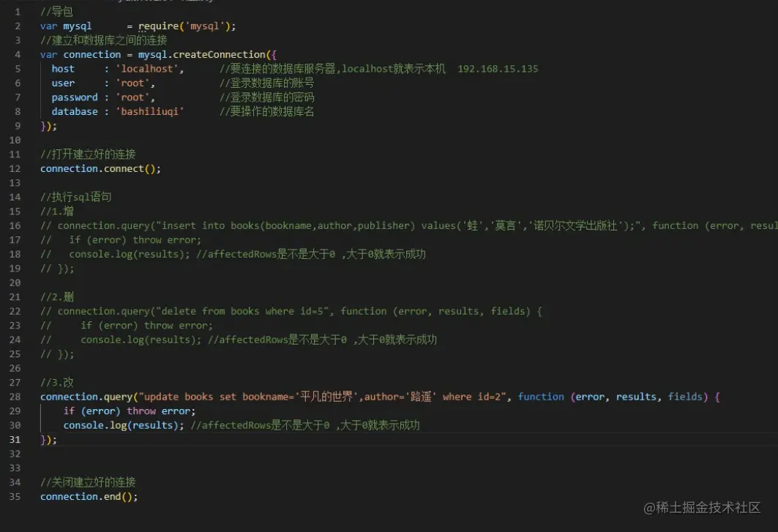Click var connection declaration name
Image resolution: width=778 pixels, height=532 pixels.
click(x=91, y=55)
